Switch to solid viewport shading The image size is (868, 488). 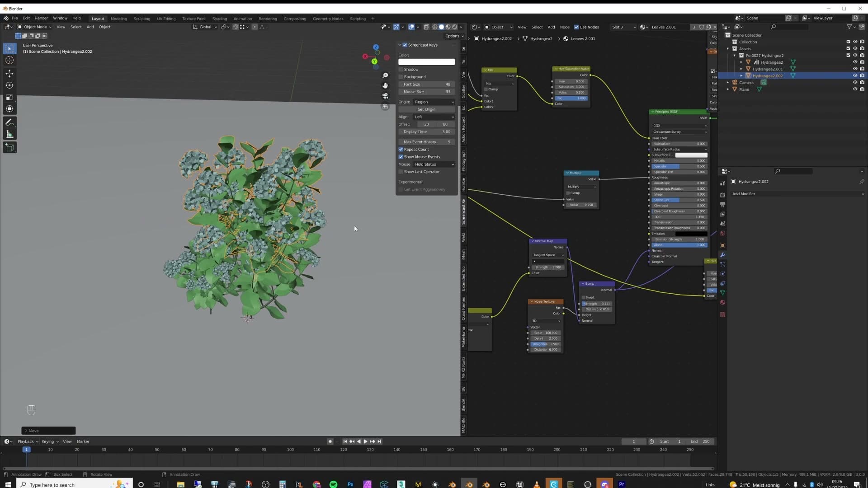pos(442,27)
